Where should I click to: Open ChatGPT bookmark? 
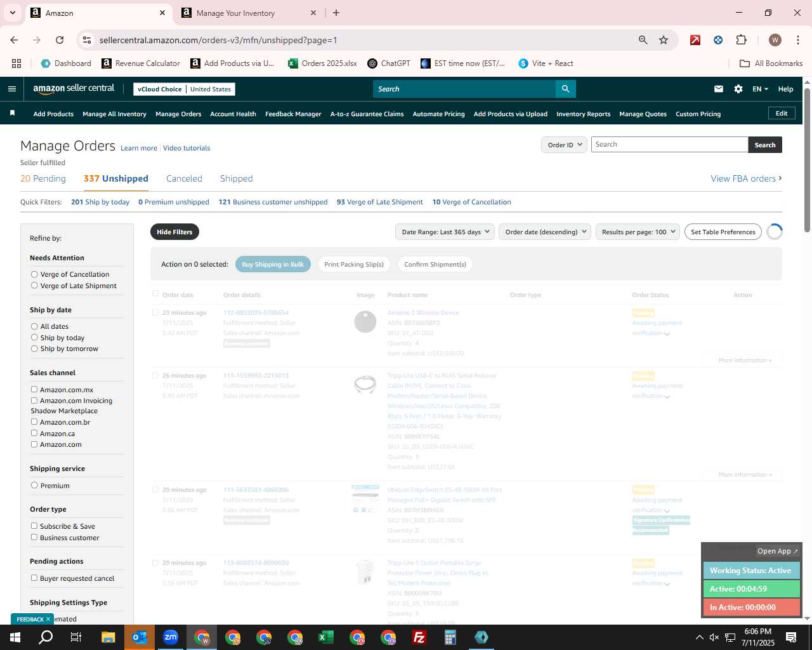[389, 63]
